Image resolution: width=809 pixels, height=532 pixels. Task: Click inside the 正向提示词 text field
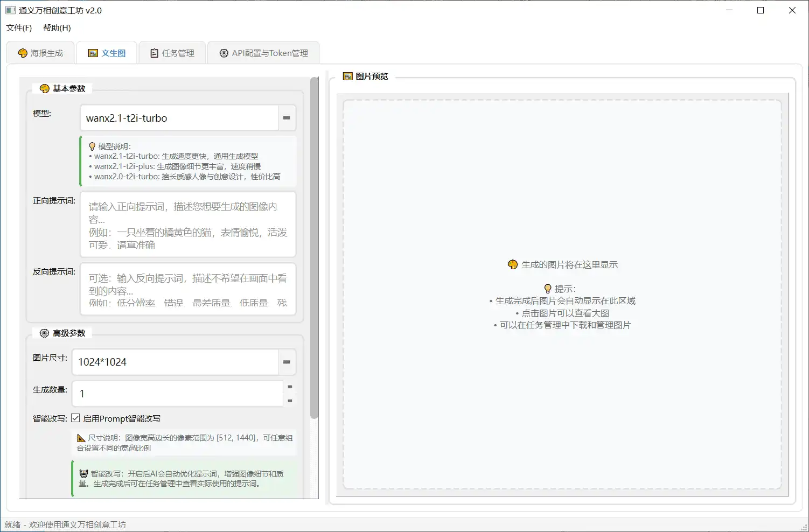point(187,225)
